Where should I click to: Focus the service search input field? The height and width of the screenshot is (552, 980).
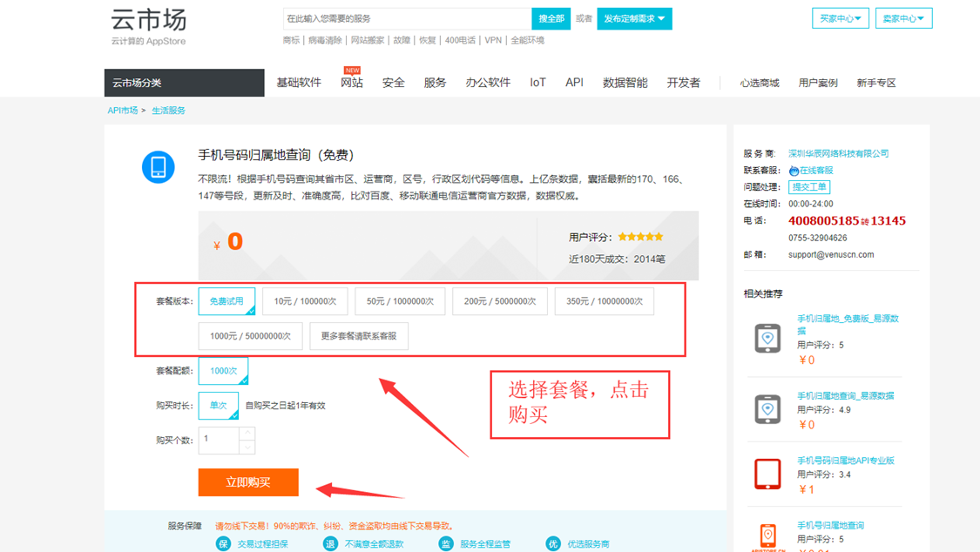point(408,19)
